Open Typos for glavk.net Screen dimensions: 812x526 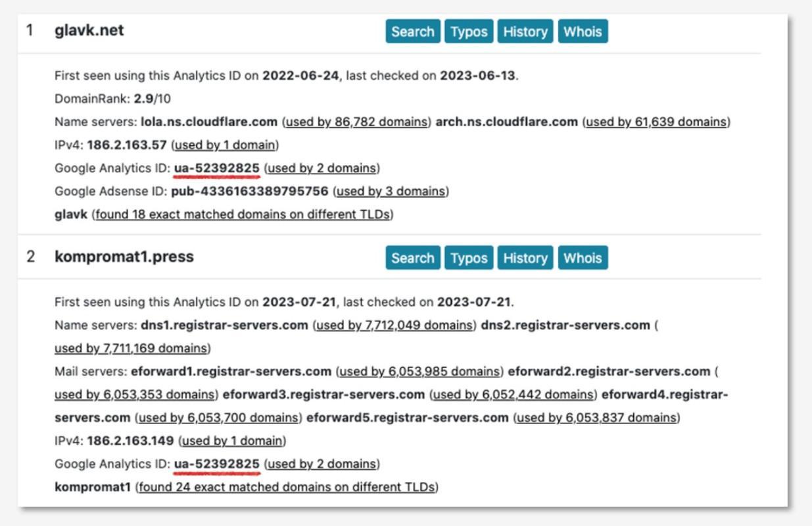(469, 32)
